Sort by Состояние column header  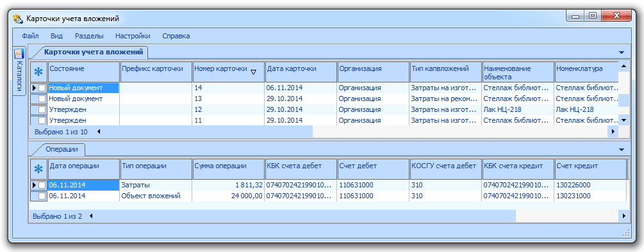coord(84,72)
